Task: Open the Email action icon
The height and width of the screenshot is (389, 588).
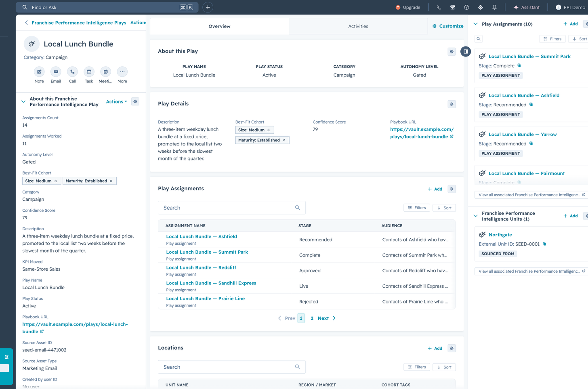Action: pos(56,72)
